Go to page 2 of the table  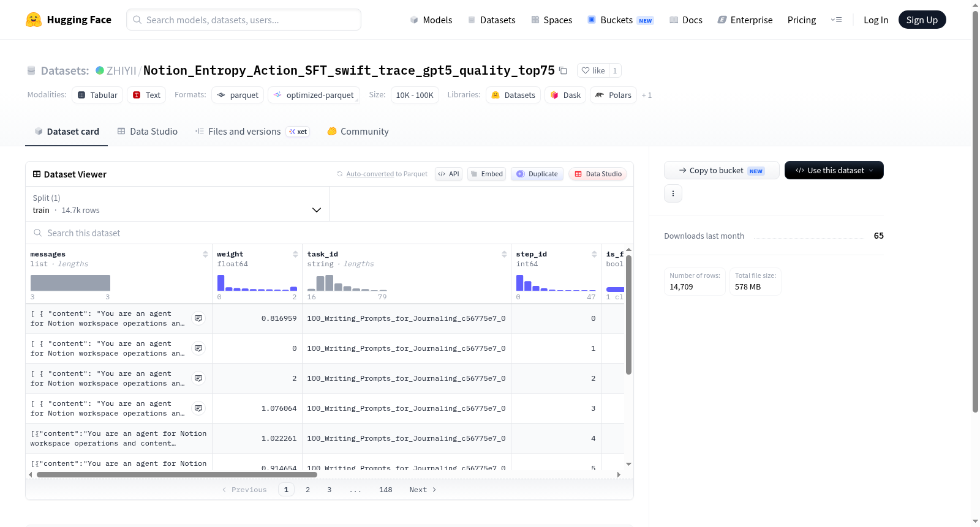[x=307, y=490]
